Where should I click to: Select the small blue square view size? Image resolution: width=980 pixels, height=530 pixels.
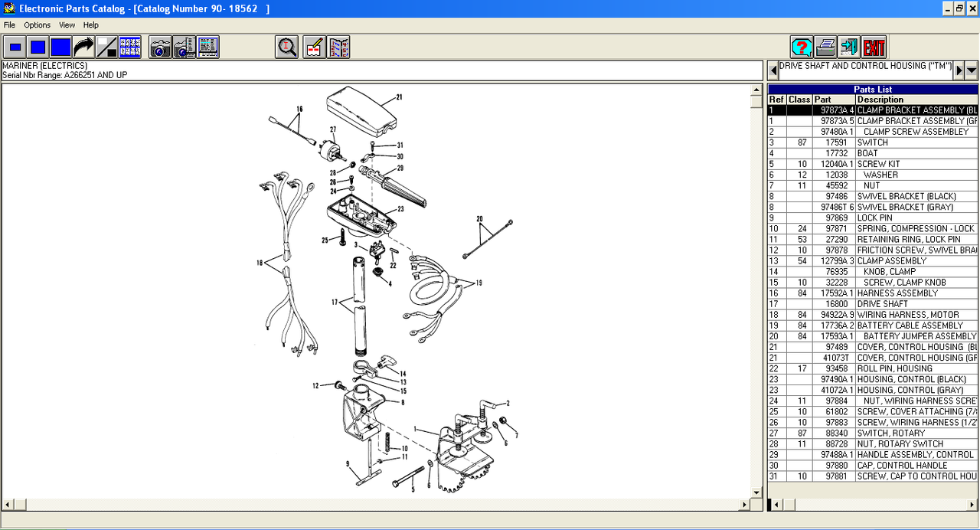15,47
